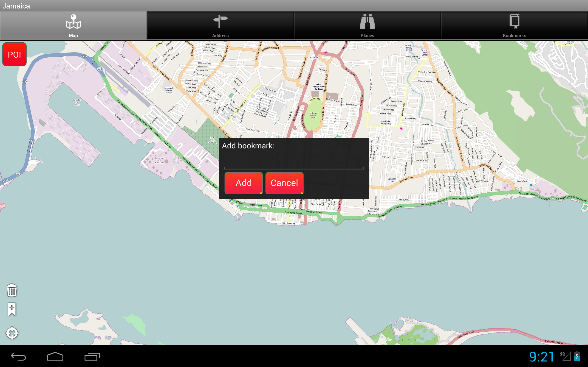Tap the parking P marker near Water Lane
Image resolution: width=588 pixels, height=367 pixels.
[237, 206]
